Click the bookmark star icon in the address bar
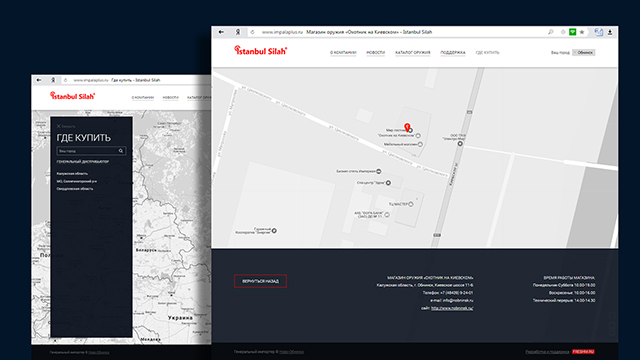This screenshot has width=640, height=360. pyautogui.click(x=582, y=32)
